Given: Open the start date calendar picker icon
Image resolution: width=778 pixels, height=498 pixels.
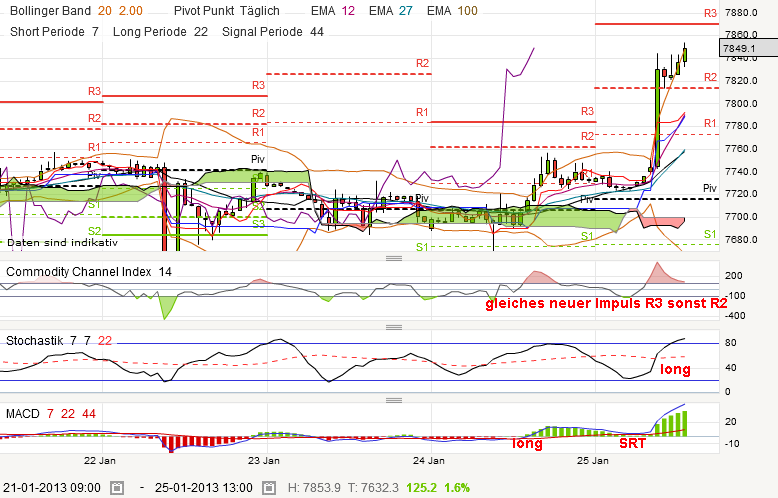Looking at the screenshot, I should [x=117, y=488].
